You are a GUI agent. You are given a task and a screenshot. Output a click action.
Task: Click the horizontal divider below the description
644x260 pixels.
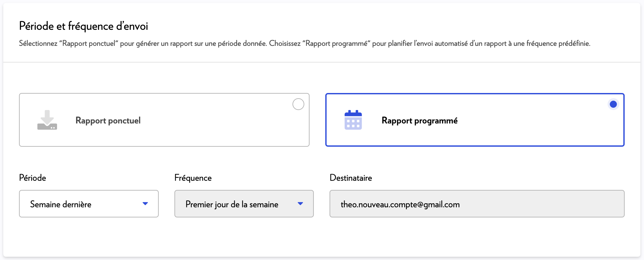tap(321, 62)
